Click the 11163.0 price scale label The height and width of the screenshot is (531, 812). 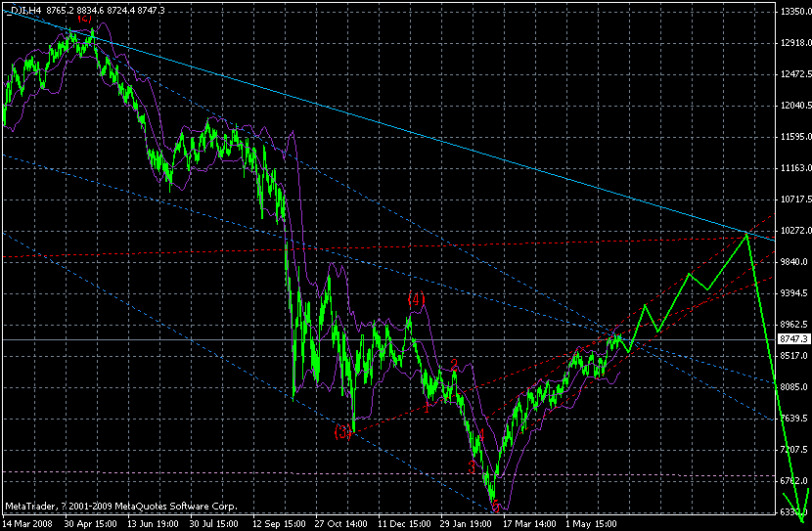tap(795, 168)
